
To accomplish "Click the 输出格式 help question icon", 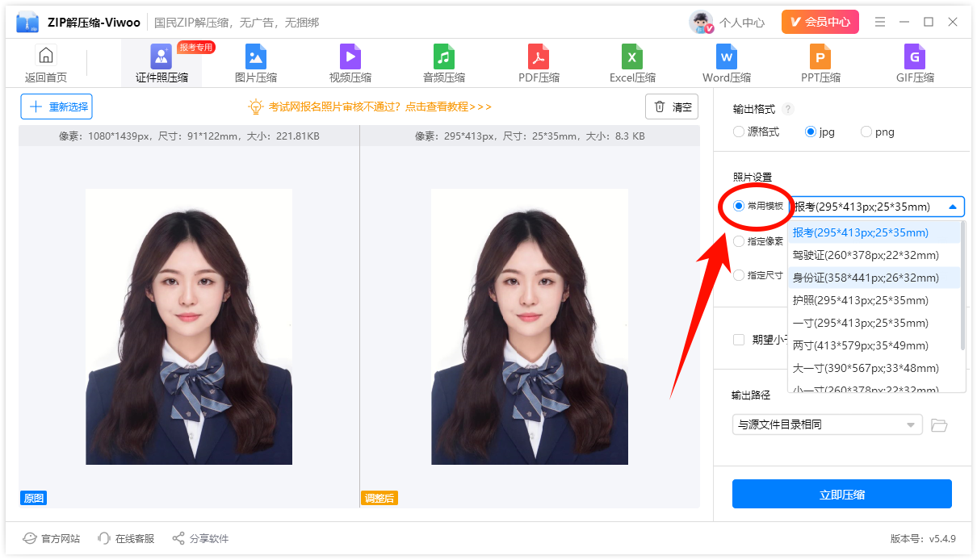I will [788, 109].
